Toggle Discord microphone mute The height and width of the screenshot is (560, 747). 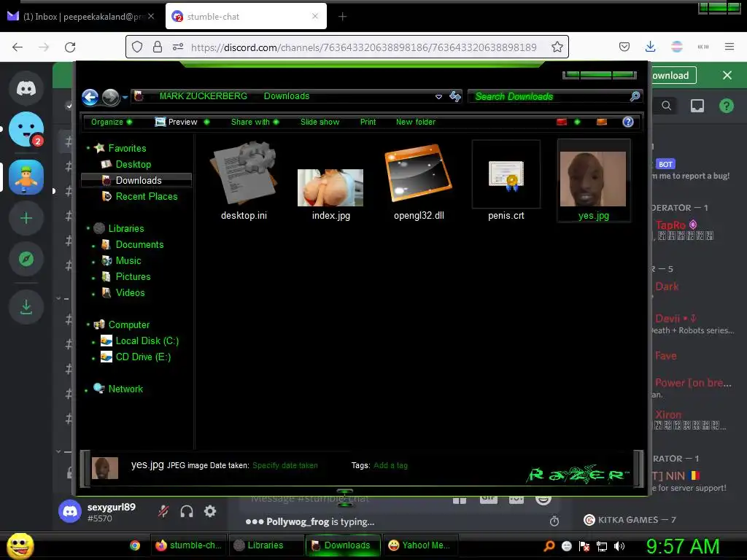pyautogui.click(x=163, y=511)
